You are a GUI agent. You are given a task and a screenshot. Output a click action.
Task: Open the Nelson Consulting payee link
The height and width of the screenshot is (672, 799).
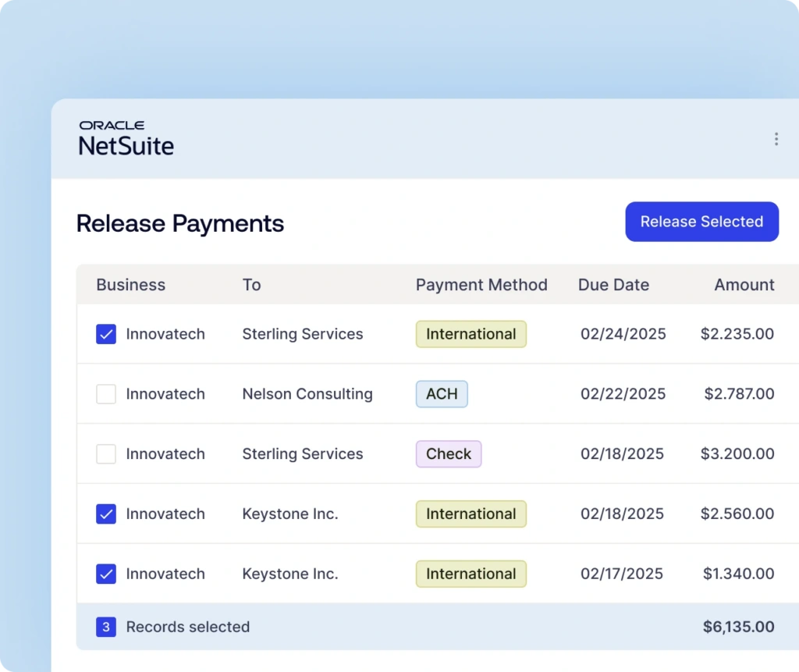pos(307,394)
